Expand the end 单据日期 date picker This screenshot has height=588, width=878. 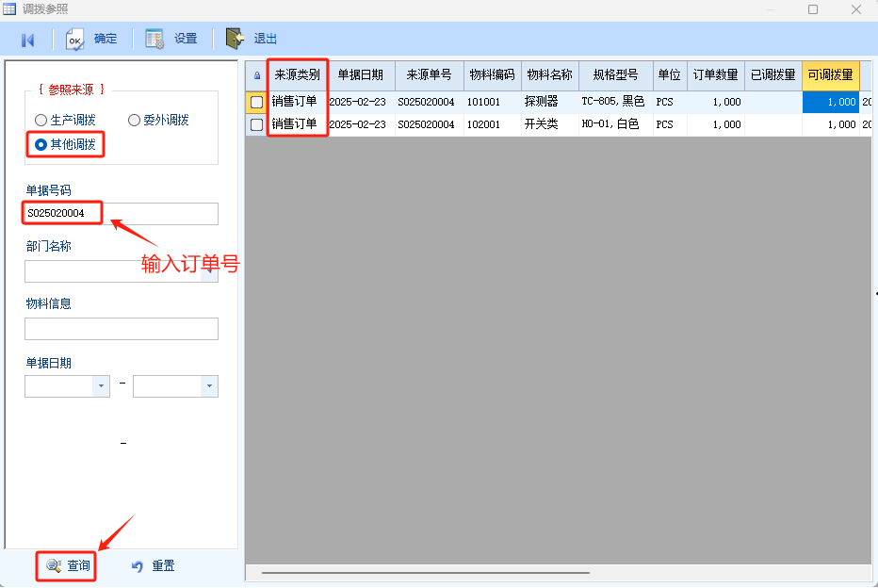click(209, 386)
